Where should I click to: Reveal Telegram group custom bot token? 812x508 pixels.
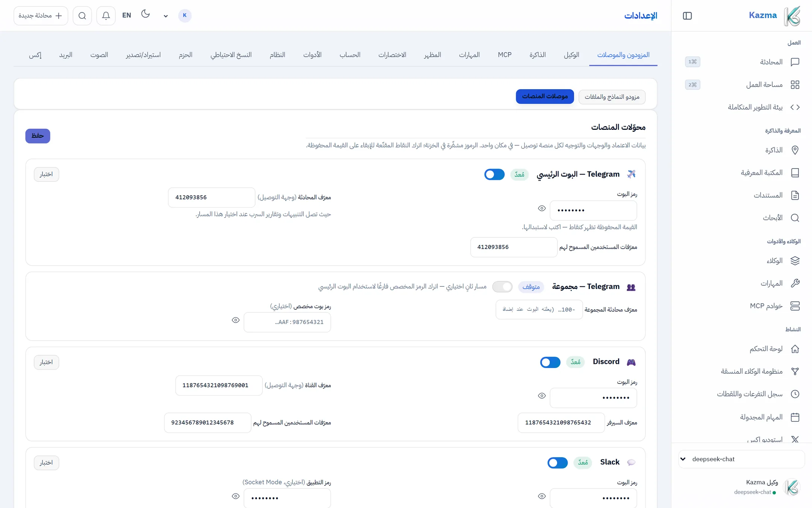236,320
